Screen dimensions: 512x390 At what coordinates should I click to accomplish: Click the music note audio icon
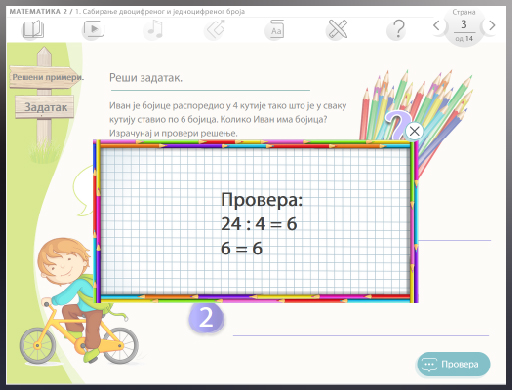coord(154,30)
